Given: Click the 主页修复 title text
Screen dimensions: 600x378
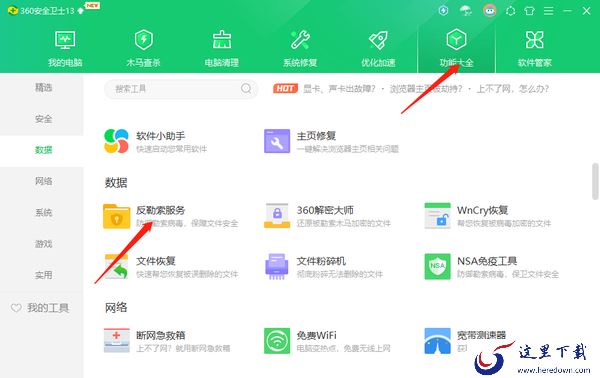Looking at the screenshot, I should pyautogui.click(x=316, y=136).
